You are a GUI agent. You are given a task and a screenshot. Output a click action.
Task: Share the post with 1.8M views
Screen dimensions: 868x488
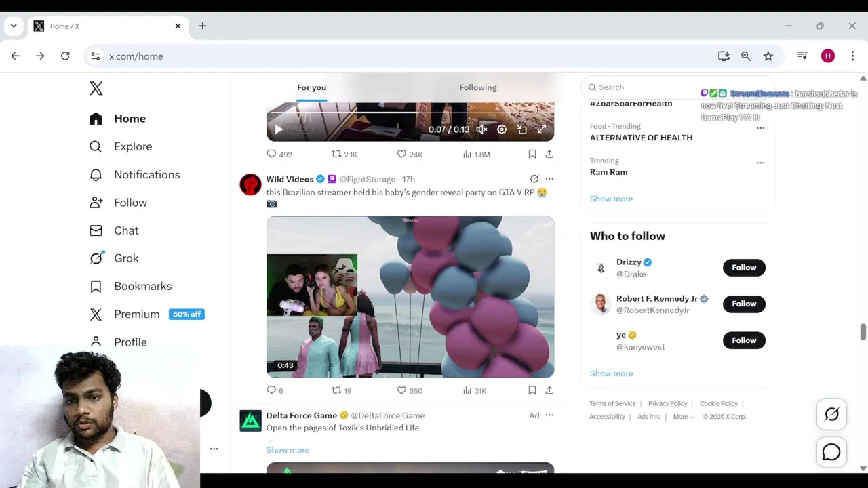tap(549, 155)
